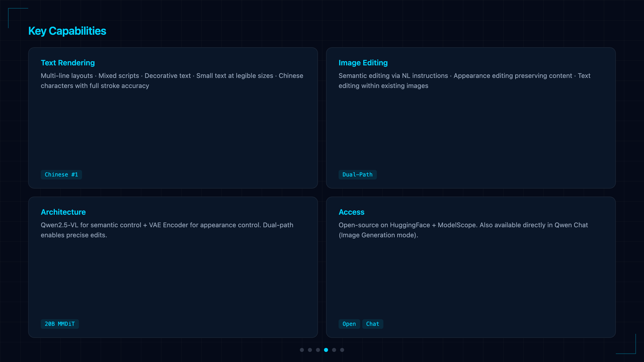
Task: Go to the first slide dot
Action: pyautogui.click(x=302, y=350)
